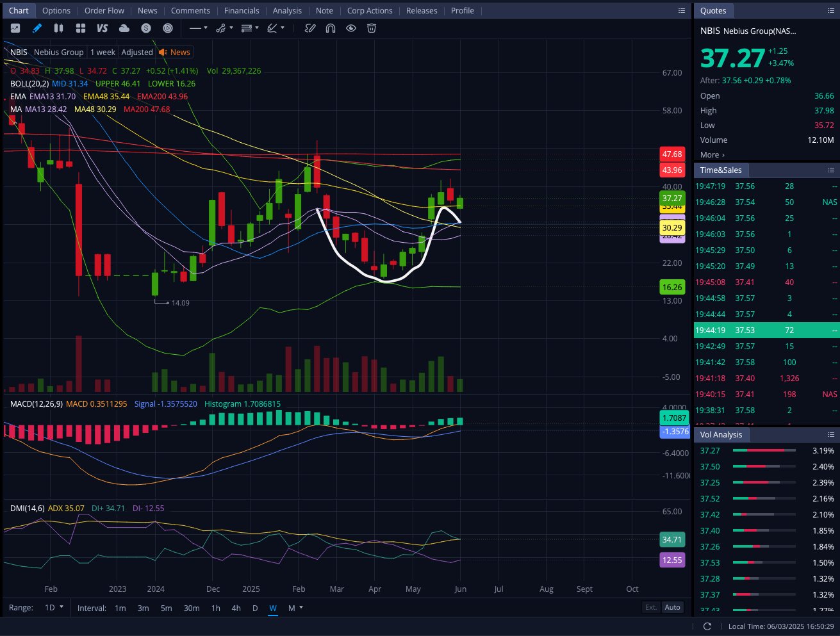This screenshot has width=840, height=636.
Task: Set interval to 30m
Action: click(191, 608)
